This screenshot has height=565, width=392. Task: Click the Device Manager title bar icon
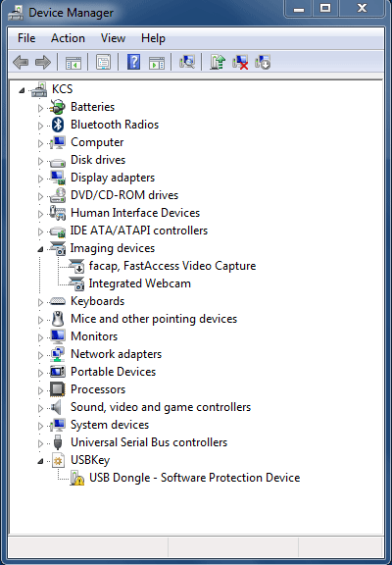tap(15, 13)
